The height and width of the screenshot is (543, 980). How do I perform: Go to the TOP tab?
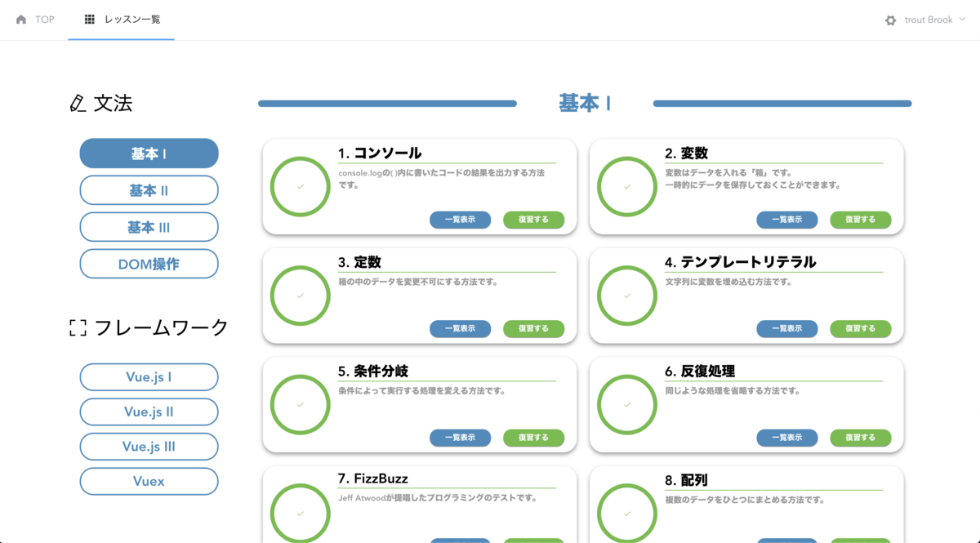pyautogui.click(x=34, y=20)
